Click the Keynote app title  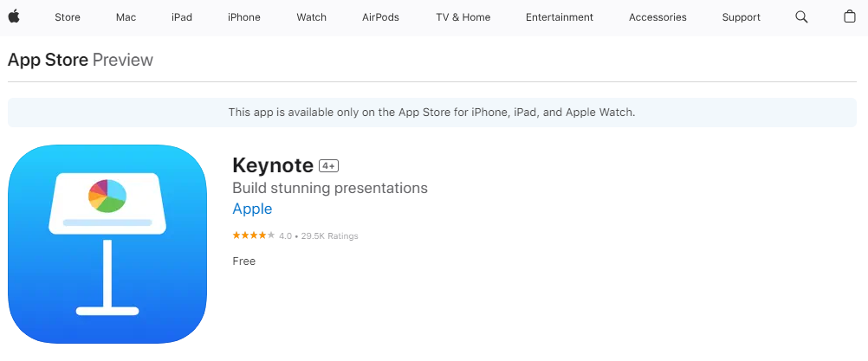coord(273,165)
